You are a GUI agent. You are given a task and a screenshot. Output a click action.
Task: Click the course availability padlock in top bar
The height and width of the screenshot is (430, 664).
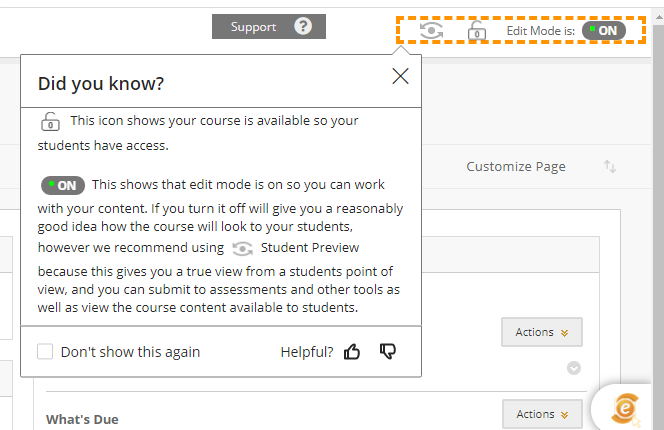[477, 31]
